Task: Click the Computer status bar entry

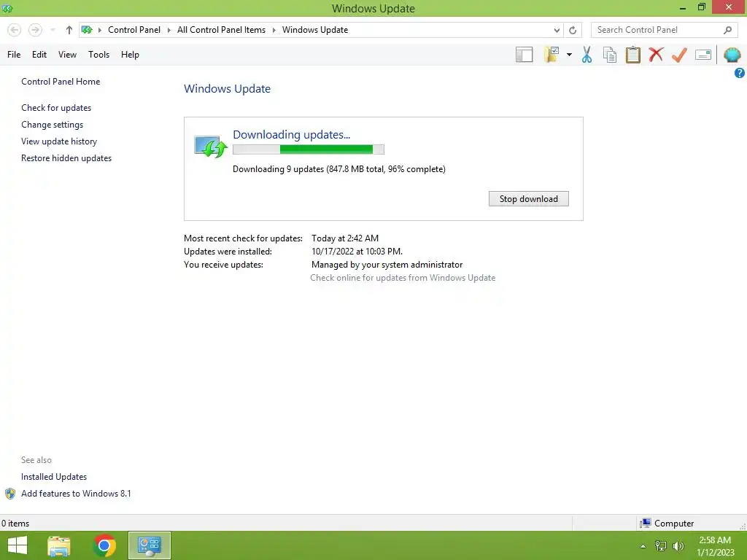Action: click(x=667, y=524)
